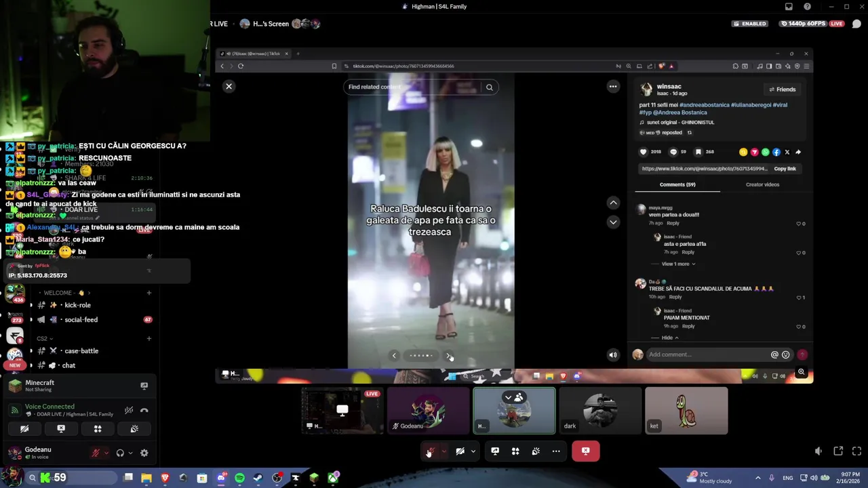
Task: Open social-feed channel
Action: (81, 320)
